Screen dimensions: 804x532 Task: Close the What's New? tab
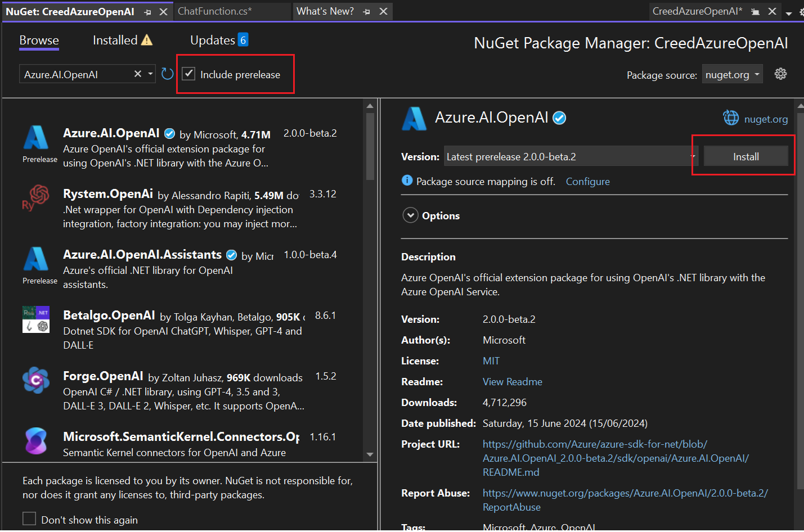point(383,11)
